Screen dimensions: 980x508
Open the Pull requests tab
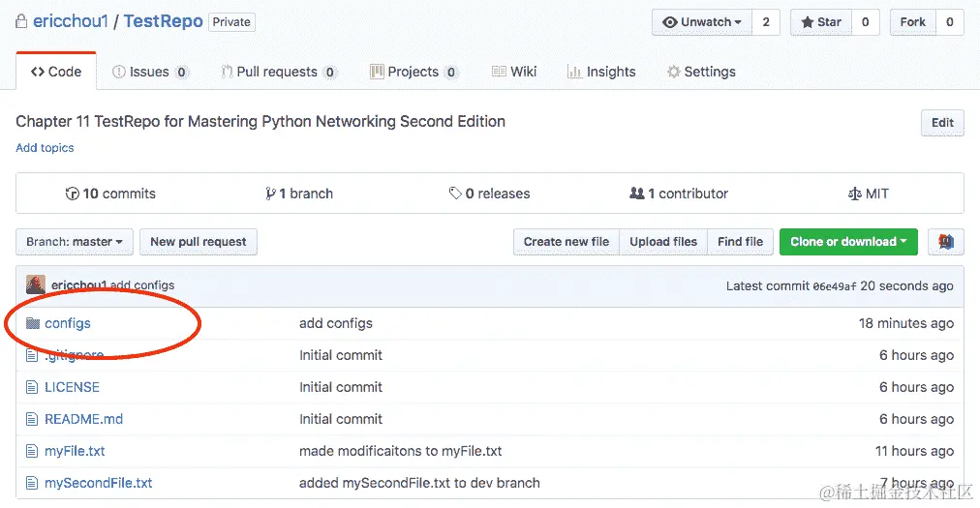point(277,72)
